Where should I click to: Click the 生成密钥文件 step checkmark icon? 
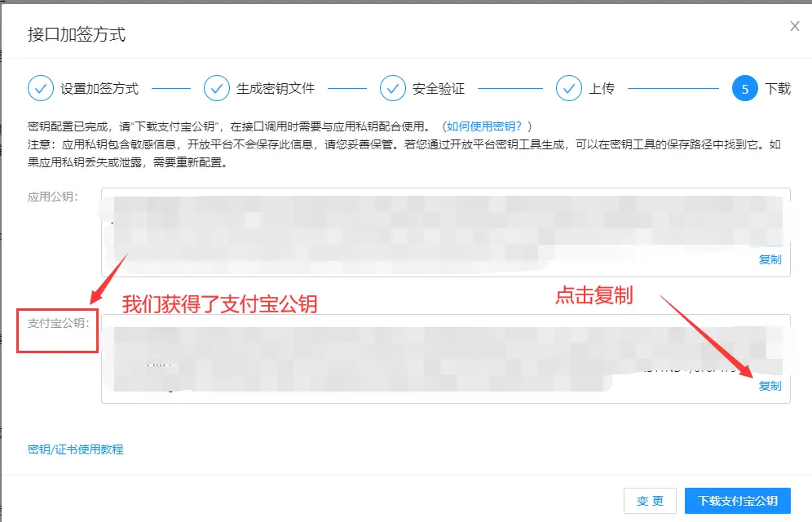click(218, 87)
